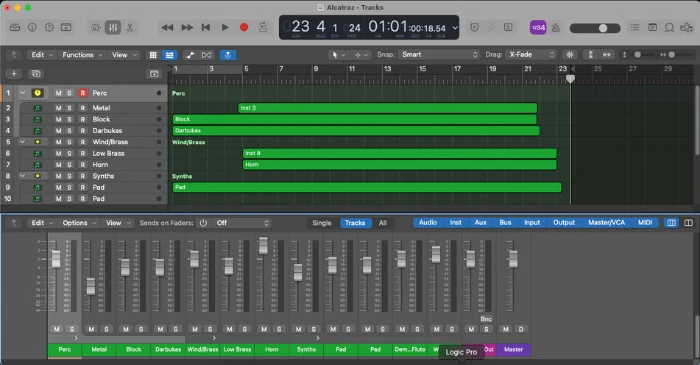Start playback with Play button
The width and height of the screenshot is (700, 365).
click(225, 28)
